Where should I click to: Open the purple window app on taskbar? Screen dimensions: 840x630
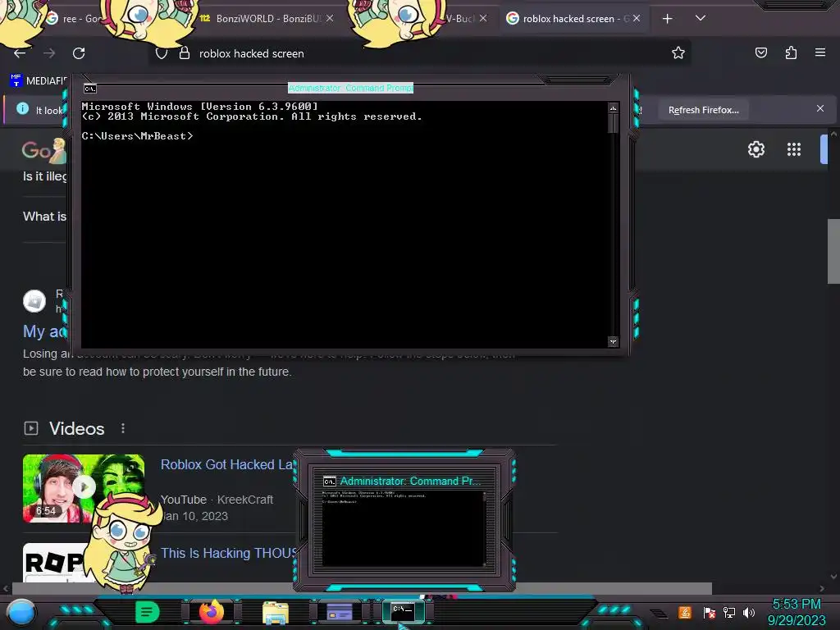click(x=340, y=612)
